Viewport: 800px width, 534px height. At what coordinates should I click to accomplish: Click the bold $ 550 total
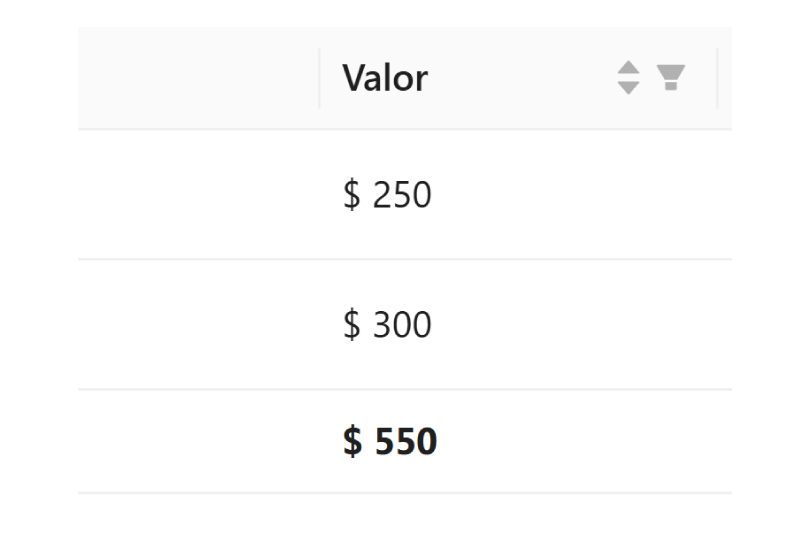coord(390,441)
